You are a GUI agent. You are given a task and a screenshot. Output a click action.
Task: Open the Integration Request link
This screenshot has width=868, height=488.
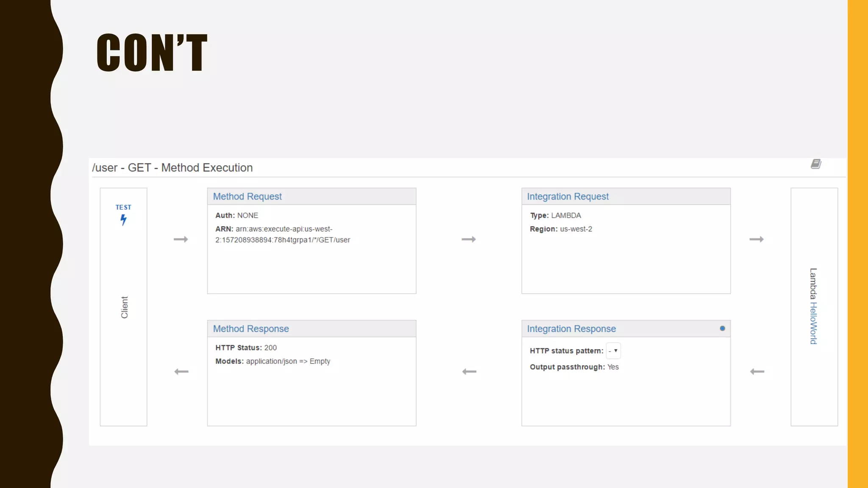(568, 197)
